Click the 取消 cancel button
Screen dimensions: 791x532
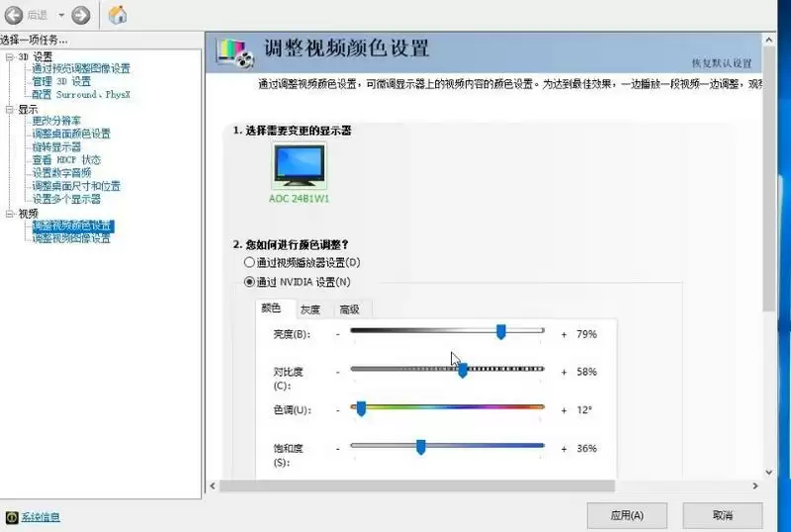click(x=723, y=515)
